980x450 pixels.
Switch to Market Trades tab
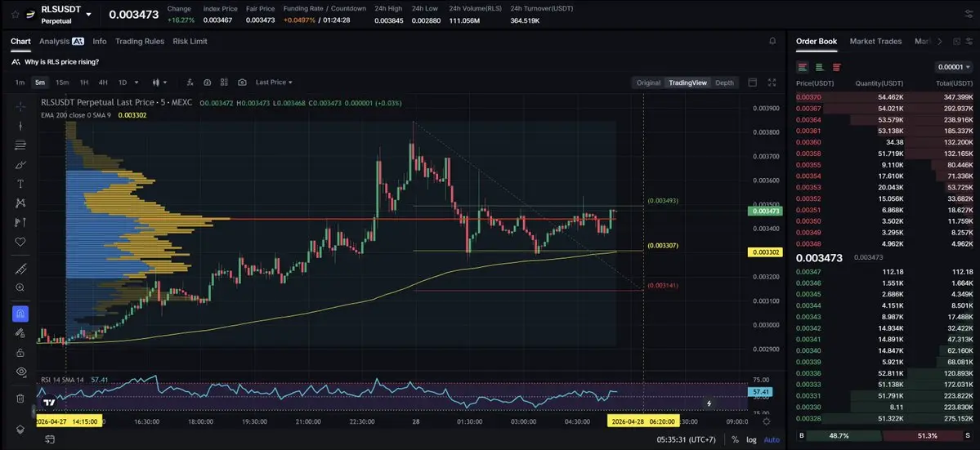point(875,41)
